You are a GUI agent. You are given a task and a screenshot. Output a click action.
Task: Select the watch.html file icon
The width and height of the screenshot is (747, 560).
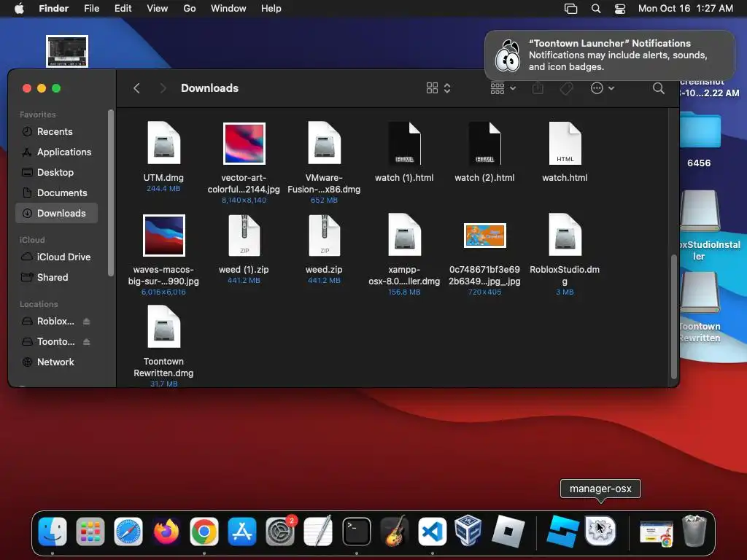click(565, 143)
